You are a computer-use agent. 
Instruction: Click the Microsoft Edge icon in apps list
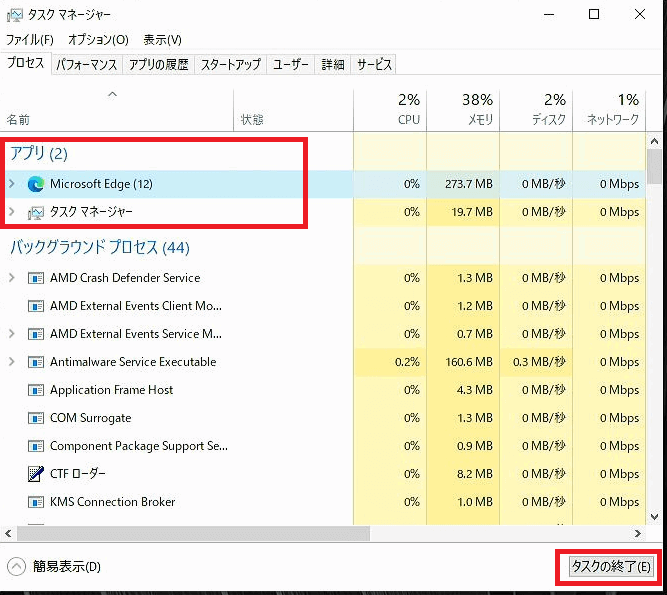click(x=36, y=184)
